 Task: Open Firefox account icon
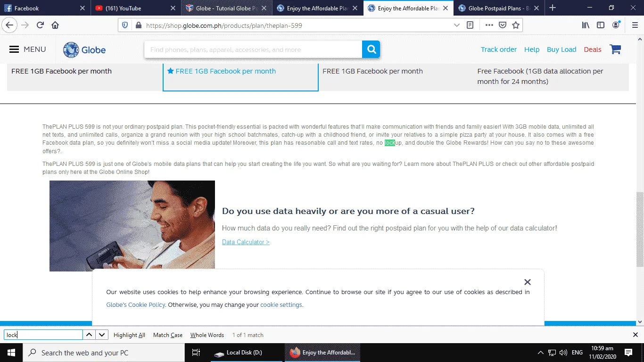(x=616, y=25)
